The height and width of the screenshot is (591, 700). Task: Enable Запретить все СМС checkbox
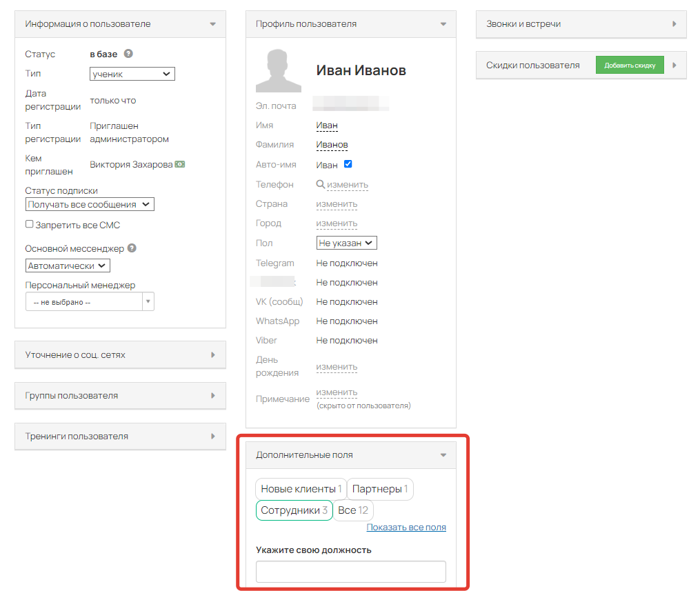point(30,224)
